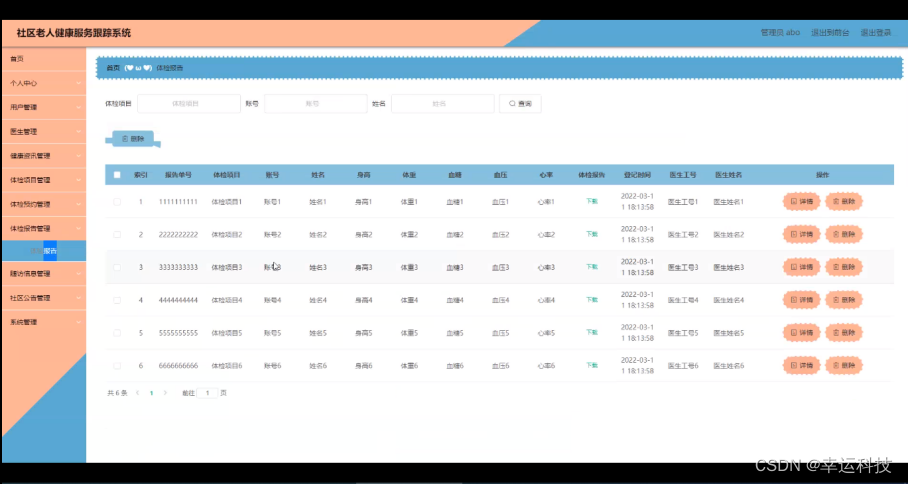Click the 登记时间 column header
Screen dimensions: 908x484
(637, 175)
